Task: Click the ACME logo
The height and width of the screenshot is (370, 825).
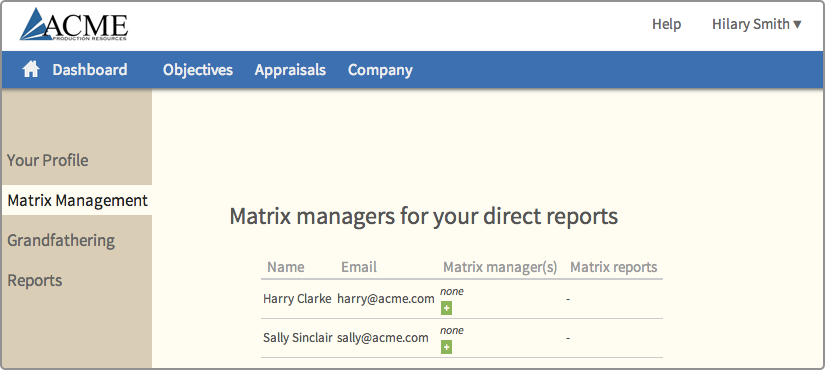Action: point(74,25)
